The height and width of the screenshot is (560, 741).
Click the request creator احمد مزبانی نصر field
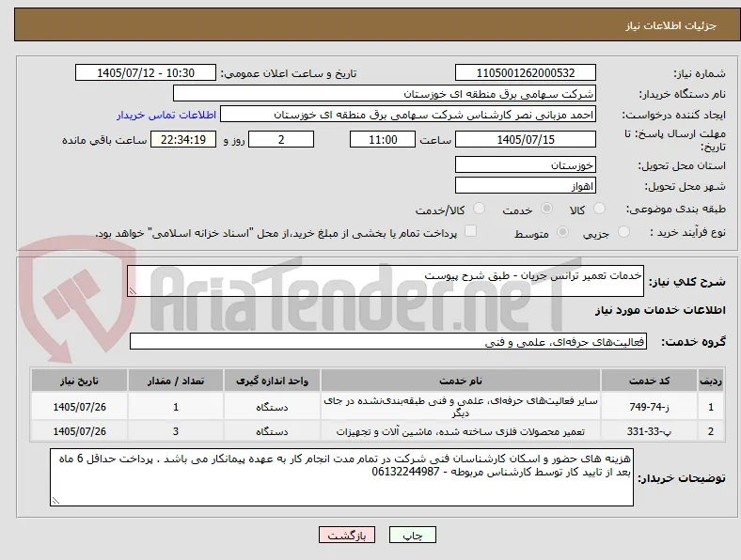[408, 115]
